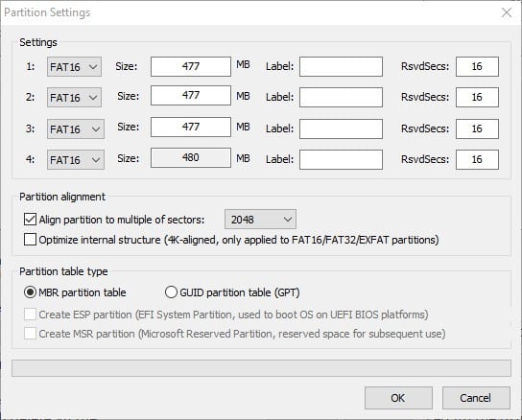This screenshot has width=522, height=420.
Task: Click the Label field for partition 1
Action: 341,66
